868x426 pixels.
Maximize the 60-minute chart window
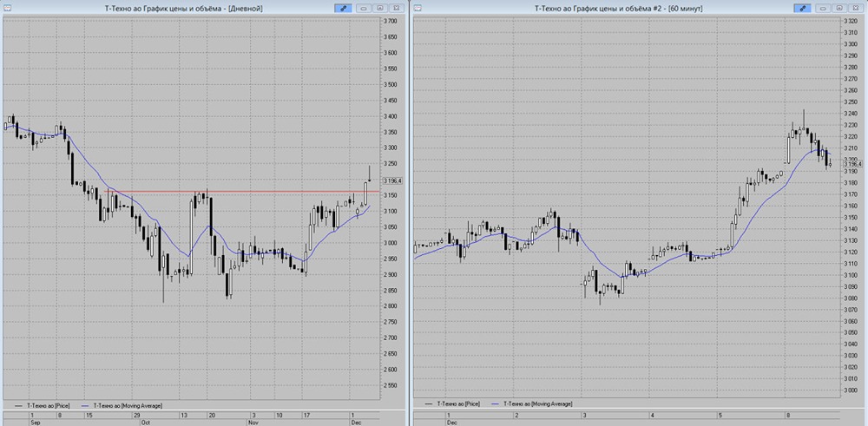coord(837,7)
